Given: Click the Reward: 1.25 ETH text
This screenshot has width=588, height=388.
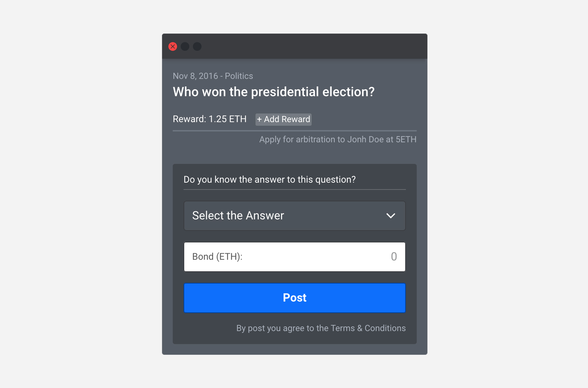Looking at the screenshot, I should coord(209,119).
